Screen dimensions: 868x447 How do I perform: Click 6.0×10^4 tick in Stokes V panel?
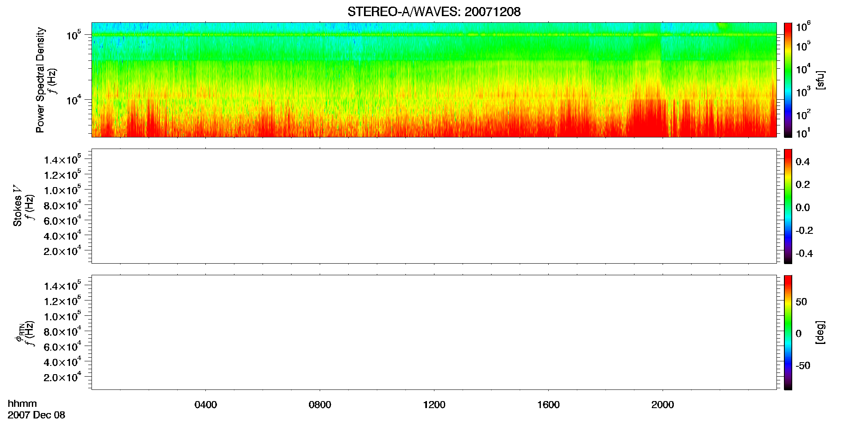tap(62, 221)
